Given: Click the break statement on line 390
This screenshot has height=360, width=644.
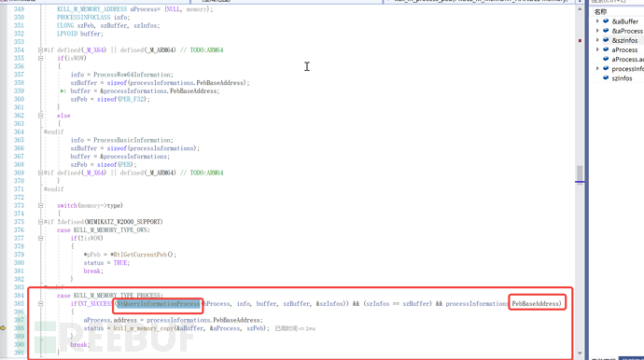Looking at the screenshot, I should click(80, 345).
